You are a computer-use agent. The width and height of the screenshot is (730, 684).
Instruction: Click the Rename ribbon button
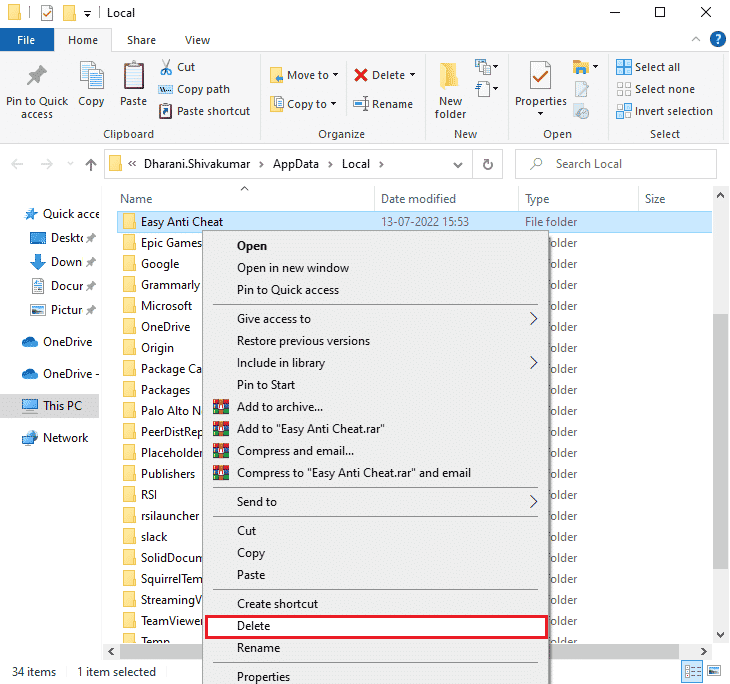point(383,104)
